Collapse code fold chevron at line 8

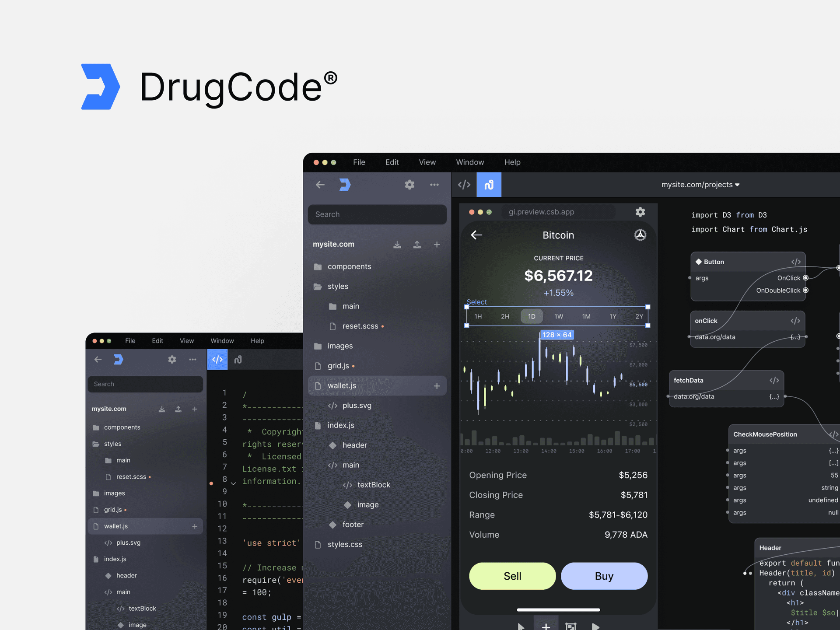coord(233,483)
